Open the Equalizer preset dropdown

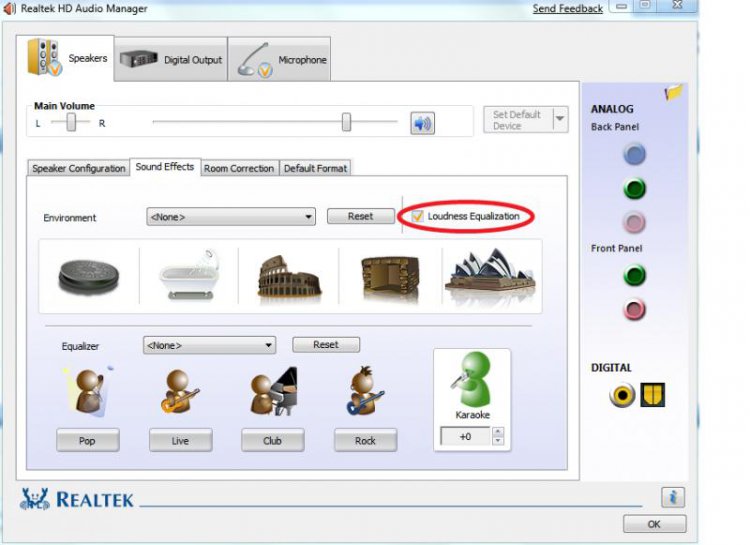[x=210, y=345]
